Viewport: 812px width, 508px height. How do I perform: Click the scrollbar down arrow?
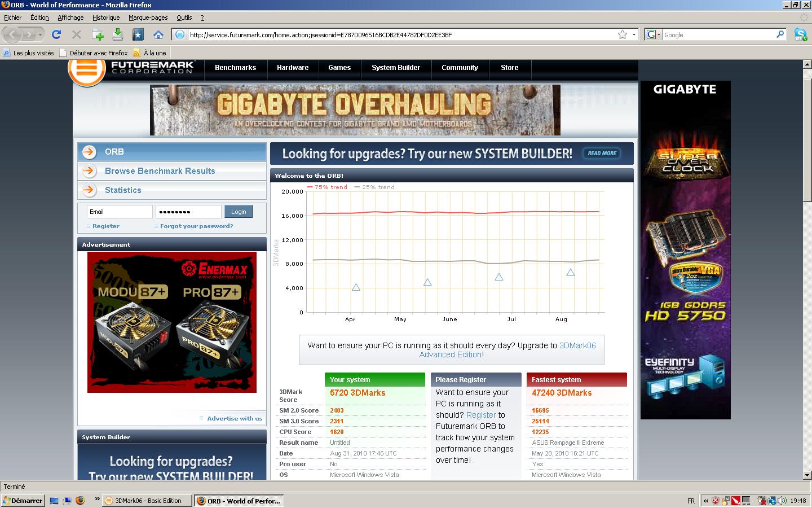click(807, 475)
